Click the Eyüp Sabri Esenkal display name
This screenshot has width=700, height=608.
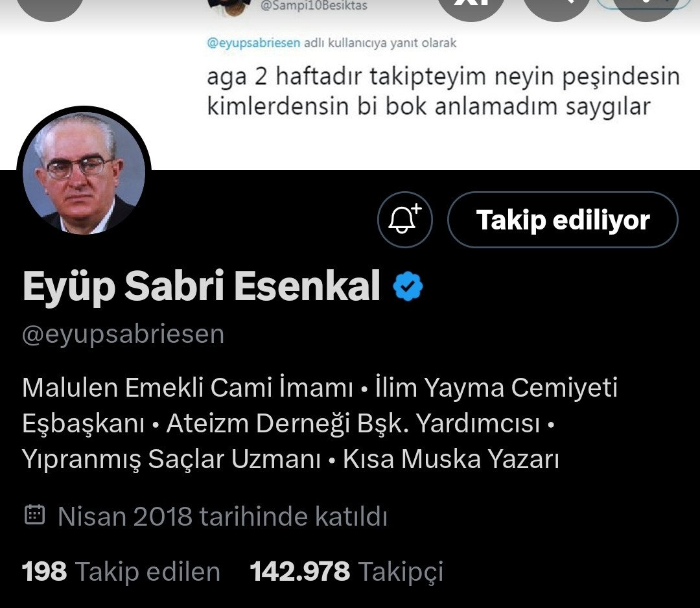click(x=202, y=286)
